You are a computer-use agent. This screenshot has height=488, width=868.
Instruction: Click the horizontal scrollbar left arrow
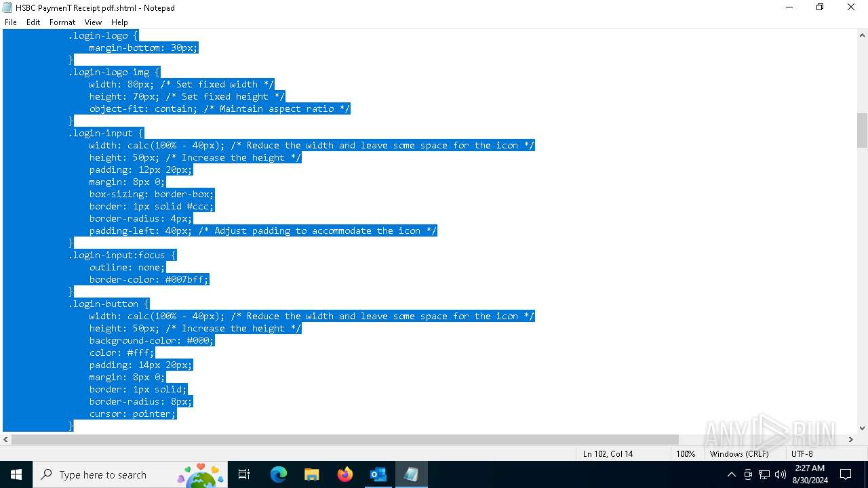[5, 439]
